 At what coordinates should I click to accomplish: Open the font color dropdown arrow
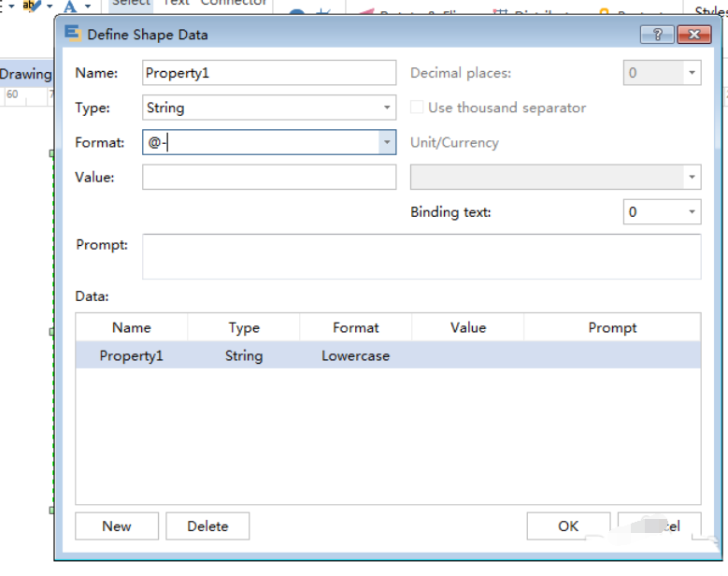(x=88, y=7)
